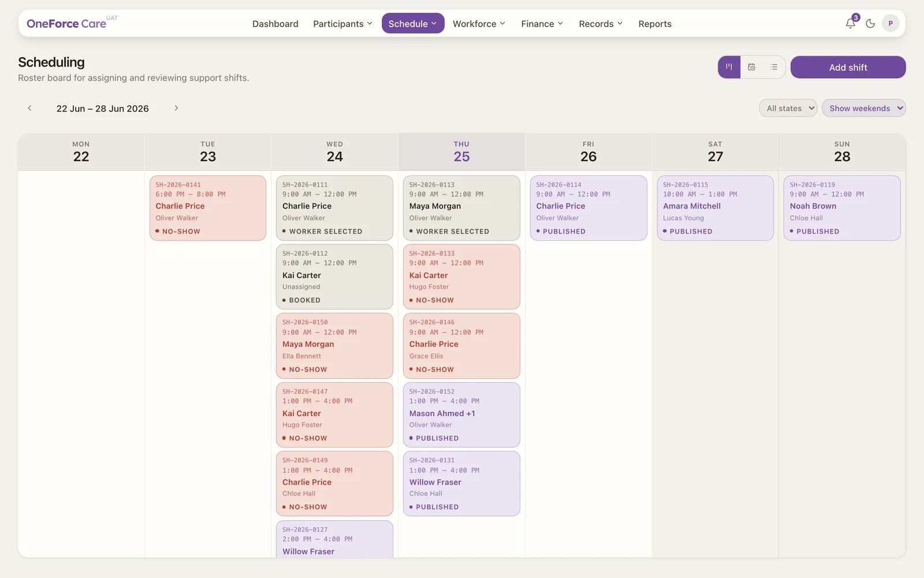
Task: Expand the Finance menu
Action: click(x=542, y=24)
